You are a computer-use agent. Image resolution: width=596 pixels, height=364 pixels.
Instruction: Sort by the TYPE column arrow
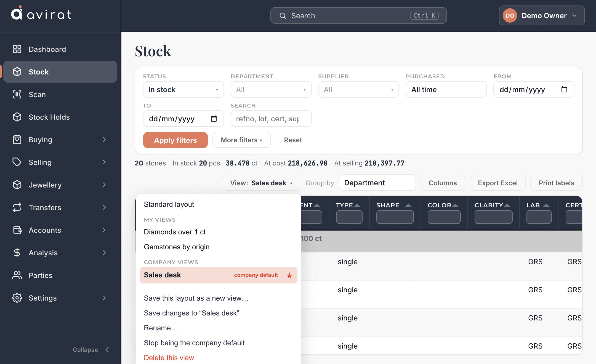pos(357,205)
